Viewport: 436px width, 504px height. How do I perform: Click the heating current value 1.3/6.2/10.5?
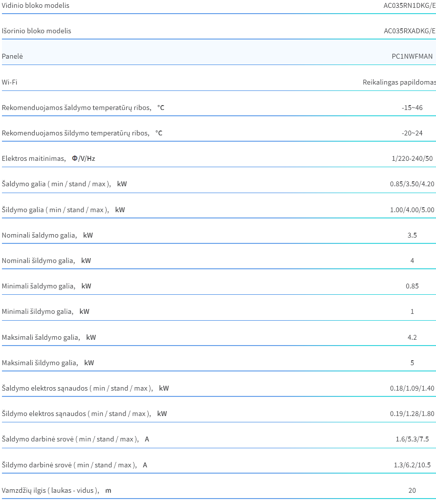[x=412, y=465]
